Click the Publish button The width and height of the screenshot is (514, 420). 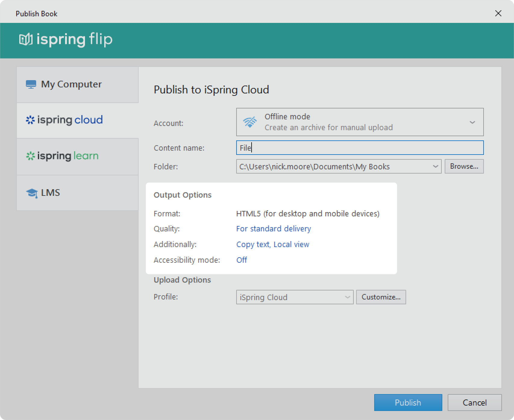[408, 403]
